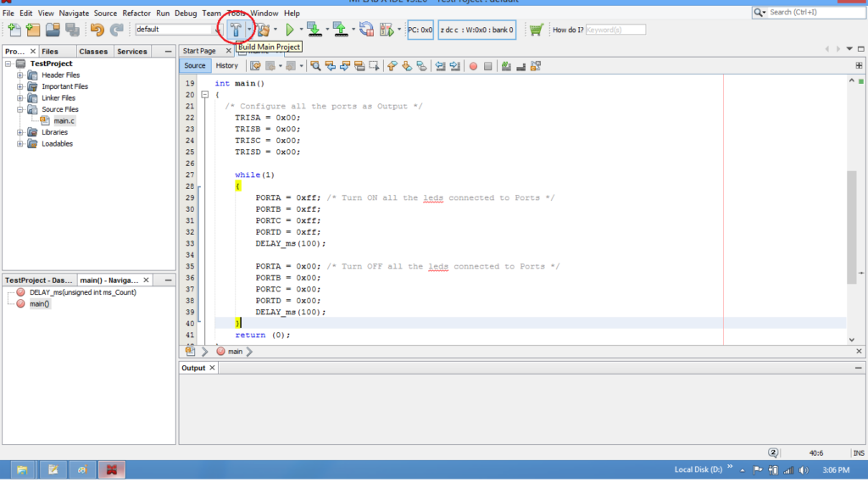
Task: Switch editor to History view
Action: tap(226, 66)
